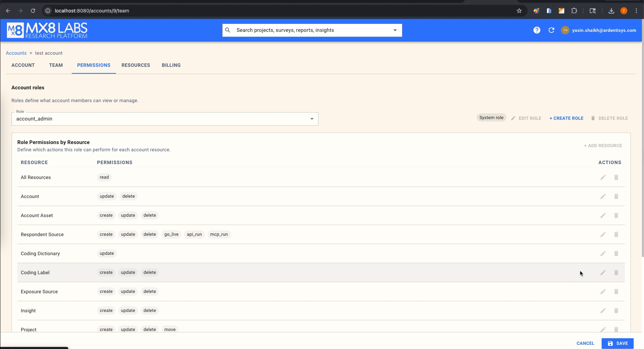This screenshot has width=644, height=349.
Task: Toggle the mcp_run chip for Respondent Source
Action: coord(219,234)
